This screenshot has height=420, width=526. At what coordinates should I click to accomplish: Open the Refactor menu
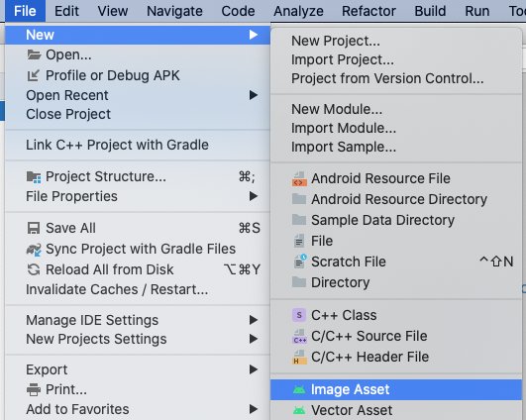tap(368, 11)
